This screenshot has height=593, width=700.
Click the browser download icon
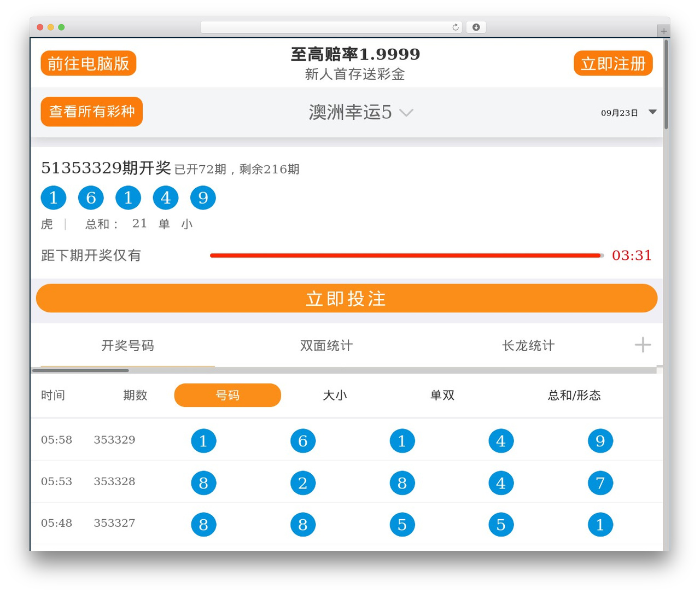coord(476,27)
